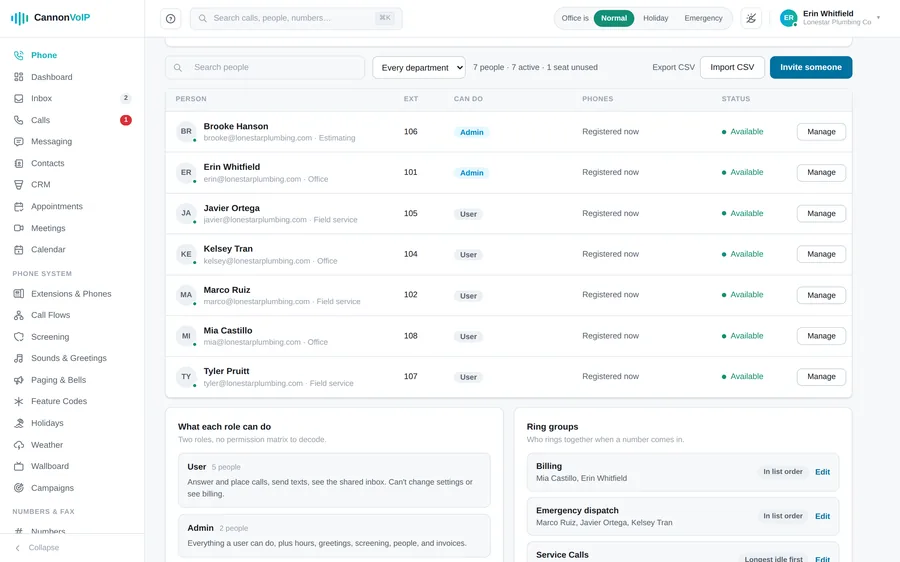The width and height of the screenshot is (900, 562).
Task: Click Manage for Kelsey Tran
Action: point(821,254)
